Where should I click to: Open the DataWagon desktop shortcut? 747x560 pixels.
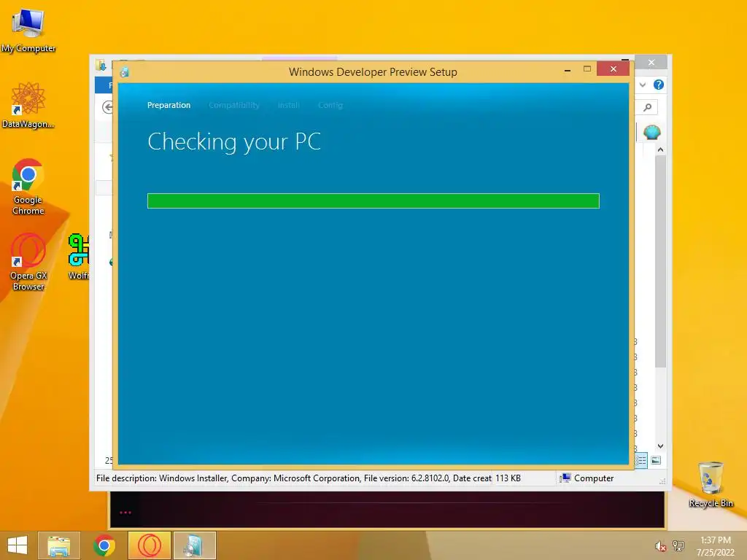[28, 105]
